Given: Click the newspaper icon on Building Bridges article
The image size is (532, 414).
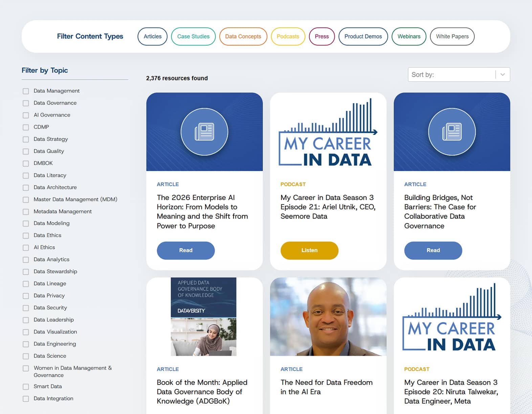Looking at the screenshot, I should (451, 132).
